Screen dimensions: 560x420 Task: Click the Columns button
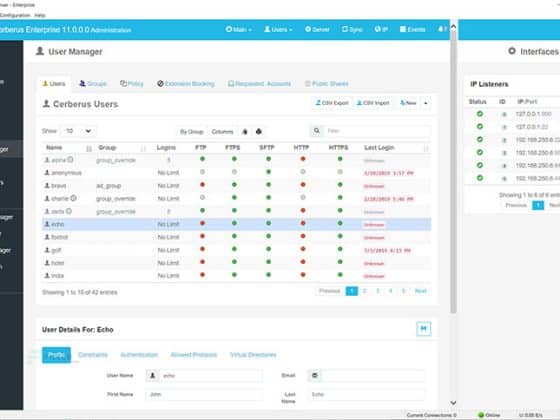(222, 132)
